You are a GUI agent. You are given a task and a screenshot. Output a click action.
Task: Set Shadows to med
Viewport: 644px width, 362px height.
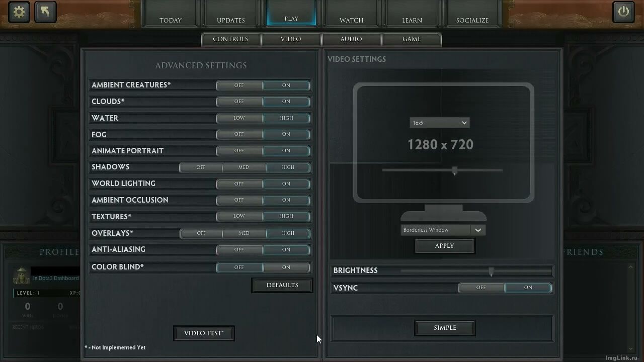pyautogui.click(x=244, y=167)
